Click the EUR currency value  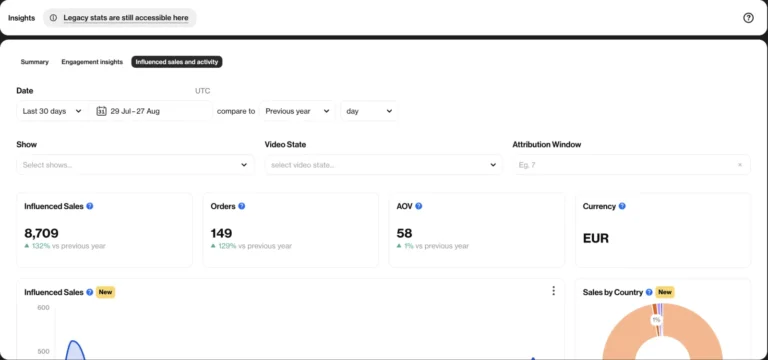pyautogui.click(x=596, y=239)
